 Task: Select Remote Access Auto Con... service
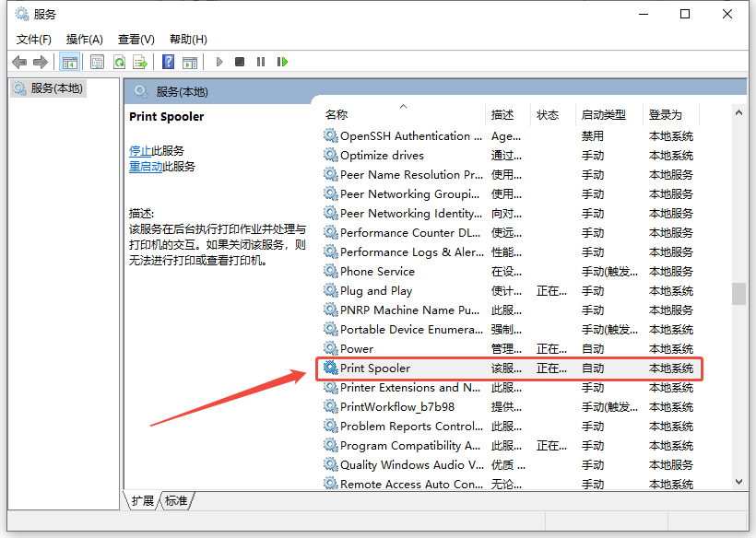coord(509,484)
